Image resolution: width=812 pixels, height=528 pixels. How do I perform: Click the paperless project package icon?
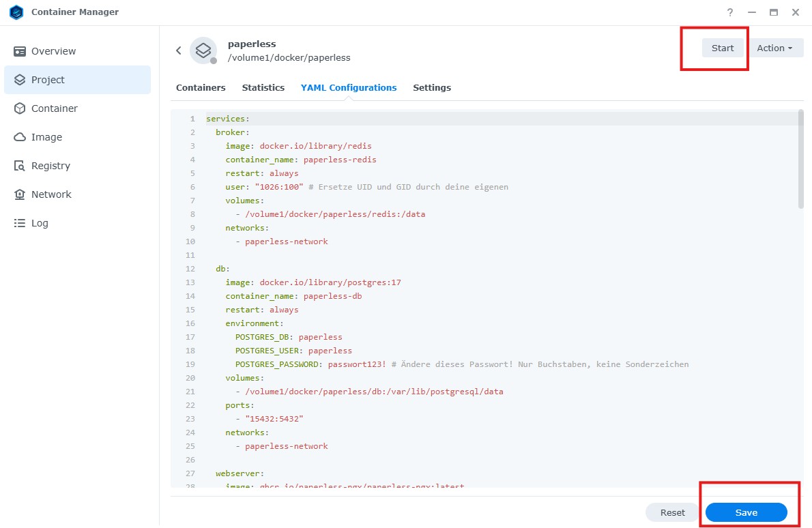(203, 50)
